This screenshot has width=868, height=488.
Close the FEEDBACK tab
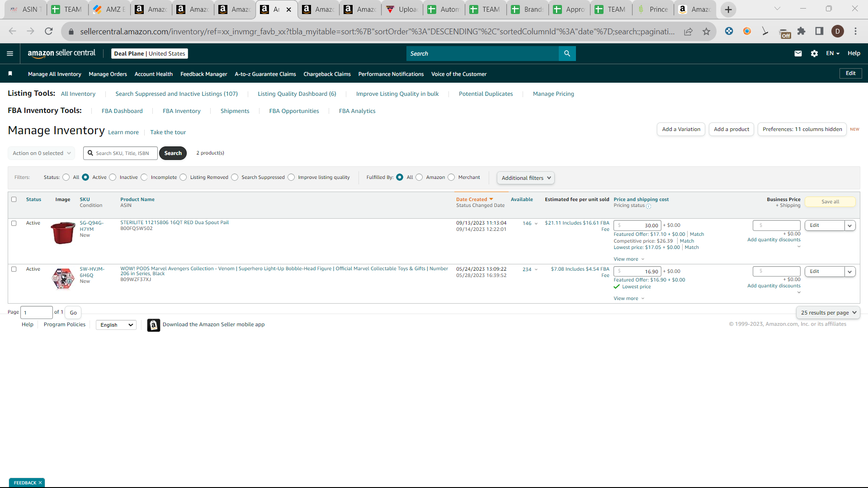click(40, 483)
